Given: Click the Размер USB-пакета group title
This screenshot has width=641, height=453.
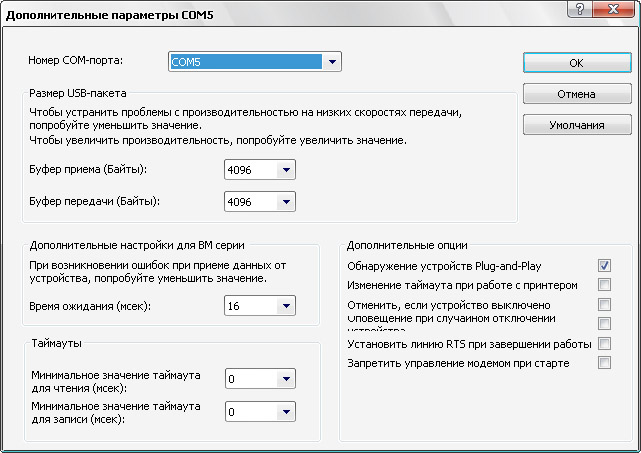Looking at the screenshot, I should 78,93.
